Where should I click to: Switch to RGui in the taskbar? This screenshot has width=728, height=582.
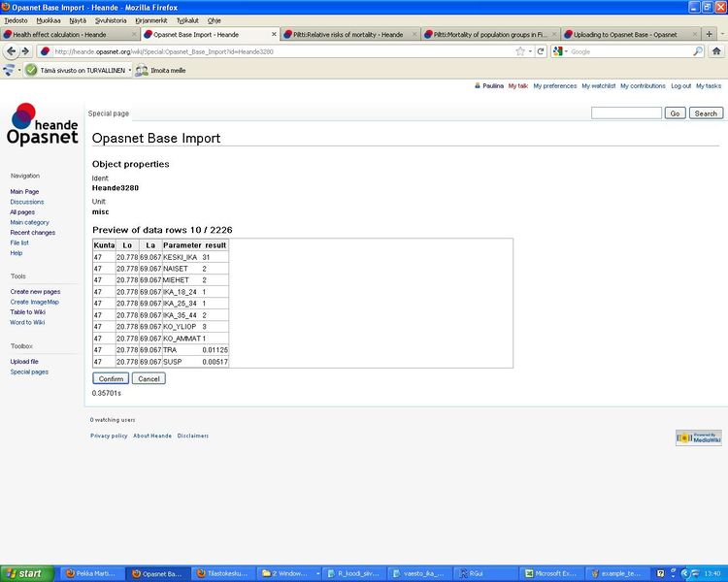[483, 573]
